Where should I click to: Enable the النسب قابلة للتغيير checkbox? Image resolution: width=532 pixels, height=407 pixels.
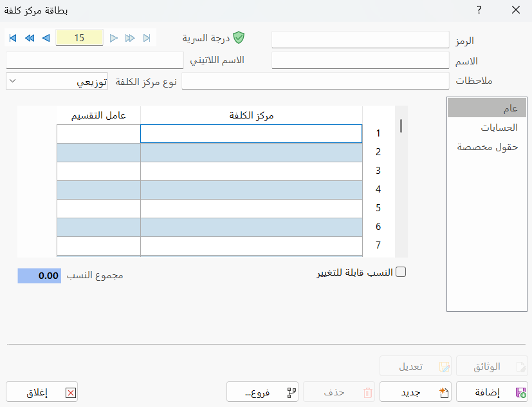pyautogui.click(x=401, y=272)
